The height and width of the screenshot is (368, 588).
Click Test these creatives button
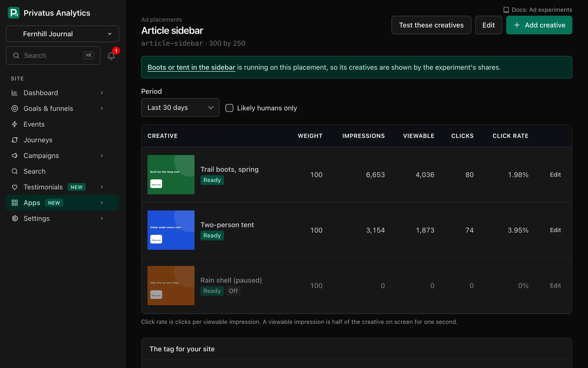pos(431,25)
